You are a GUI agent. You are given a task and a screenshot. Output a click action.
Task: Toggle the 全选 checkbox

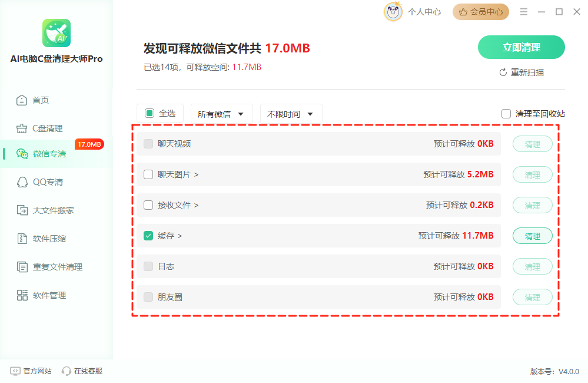click(150, 113)
